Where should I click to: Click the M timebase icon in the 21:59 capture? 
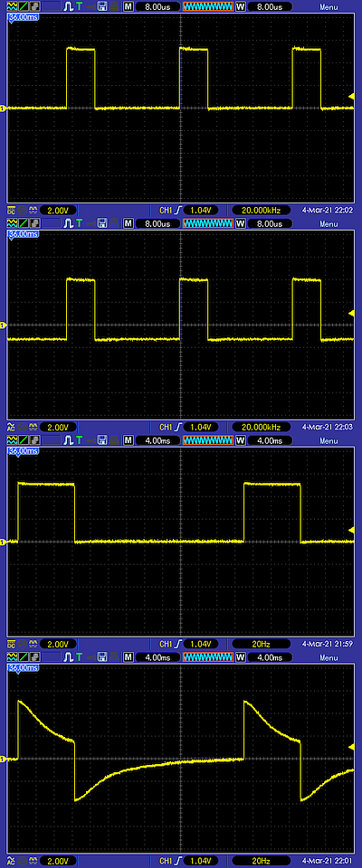coord(129,440)
